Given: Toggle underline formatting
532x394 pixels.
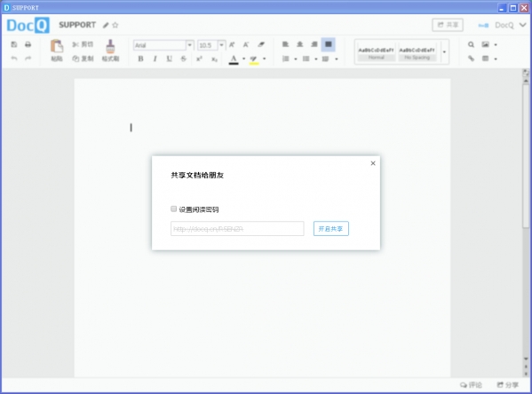Looking at the screenshot, I should tap(169, 59).
